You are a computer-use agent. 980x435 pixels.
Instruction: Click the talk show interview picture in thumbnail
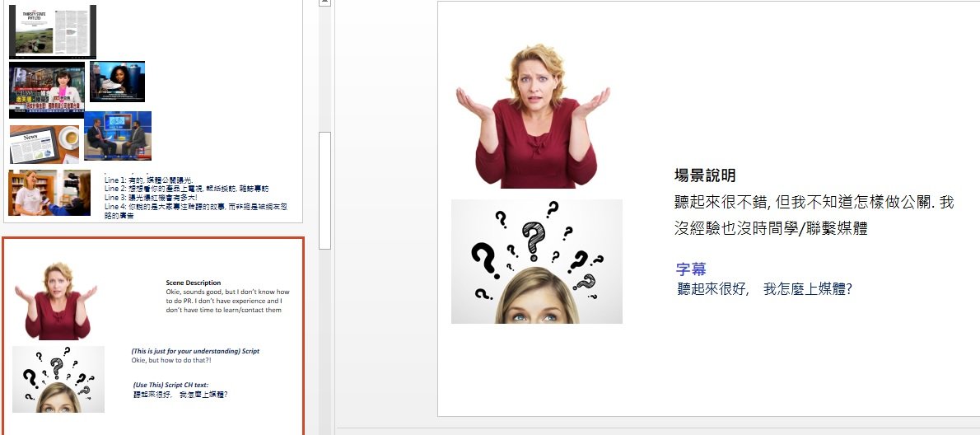(x=118, y=136)
